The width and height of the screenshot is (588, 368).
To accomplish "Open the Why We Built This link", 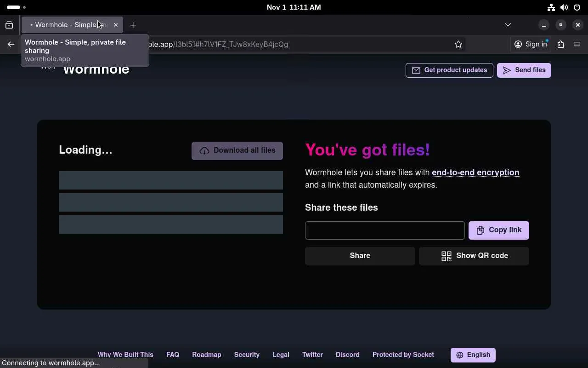I will (125, 355).
